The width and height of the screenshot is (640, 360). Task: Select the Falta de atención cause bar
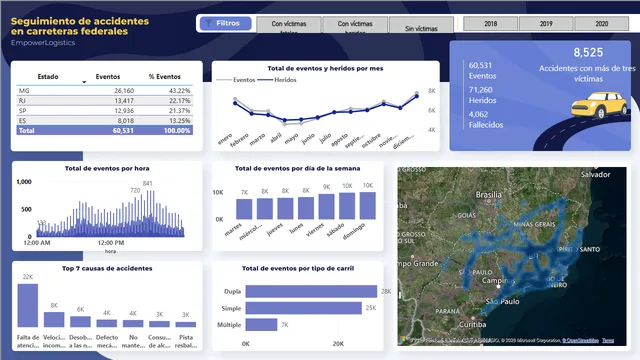(28, 305)
